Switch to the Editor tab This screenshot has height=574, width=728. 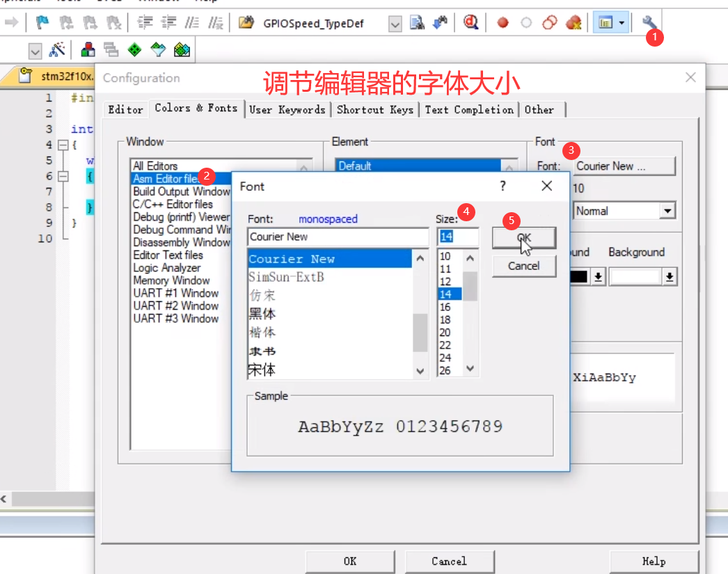125,110
